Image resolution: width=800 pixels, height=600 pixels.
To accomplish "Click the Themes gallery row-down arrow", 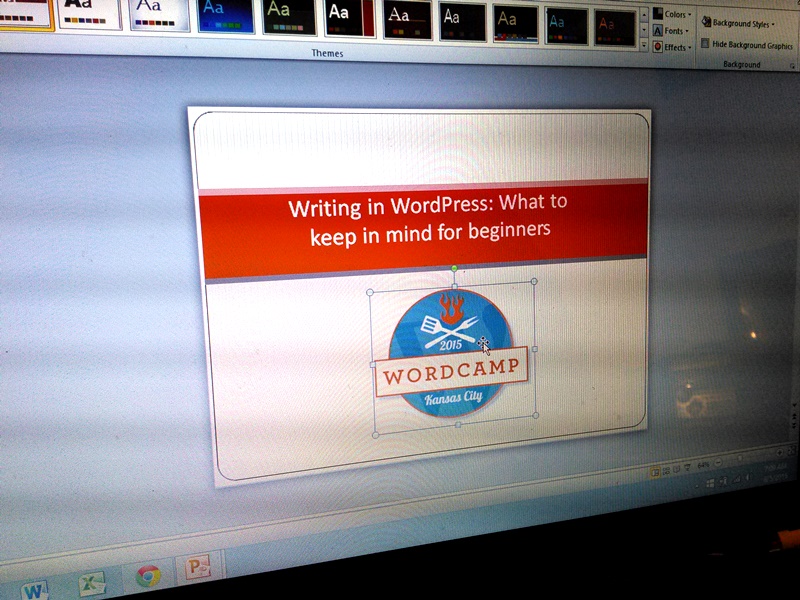I will point(644,31).
